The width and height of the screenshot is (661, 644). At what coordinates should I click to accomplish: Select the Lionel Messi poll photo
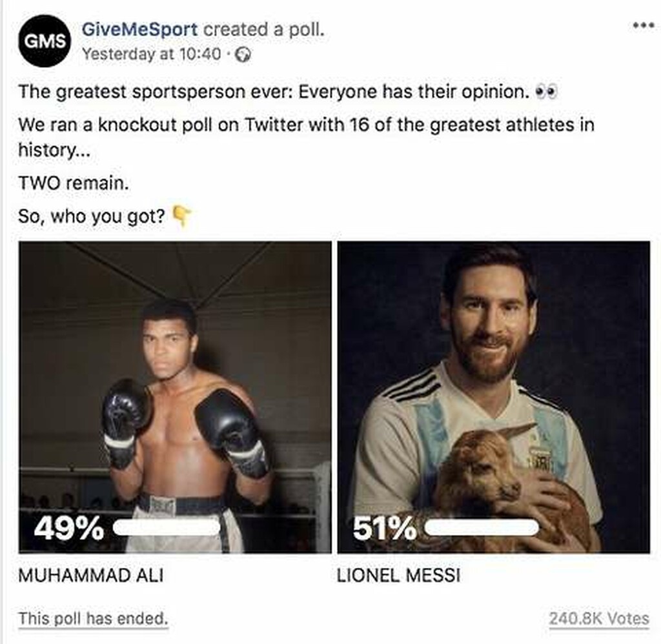pos(494,397)
